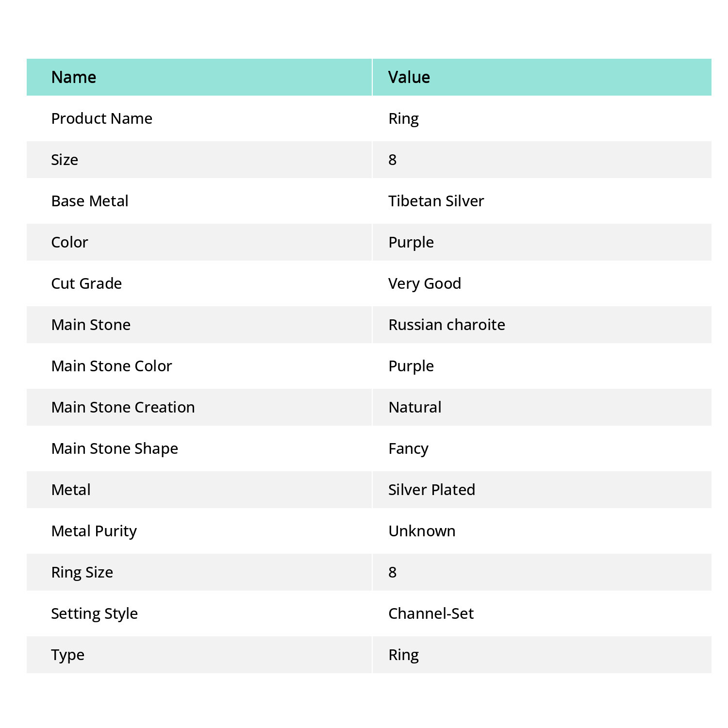Click the Silver Plated value
The width and height of the screenshot is (728, 728).
[431, 490]
